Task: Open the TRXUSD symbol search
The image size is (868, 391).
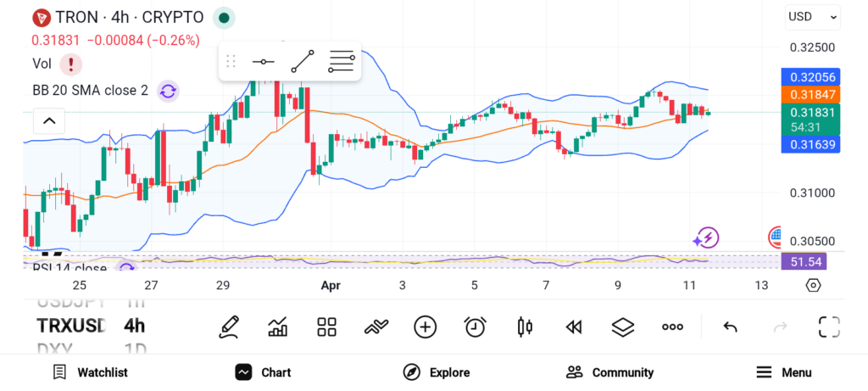Action: click(x=71, y=326)
